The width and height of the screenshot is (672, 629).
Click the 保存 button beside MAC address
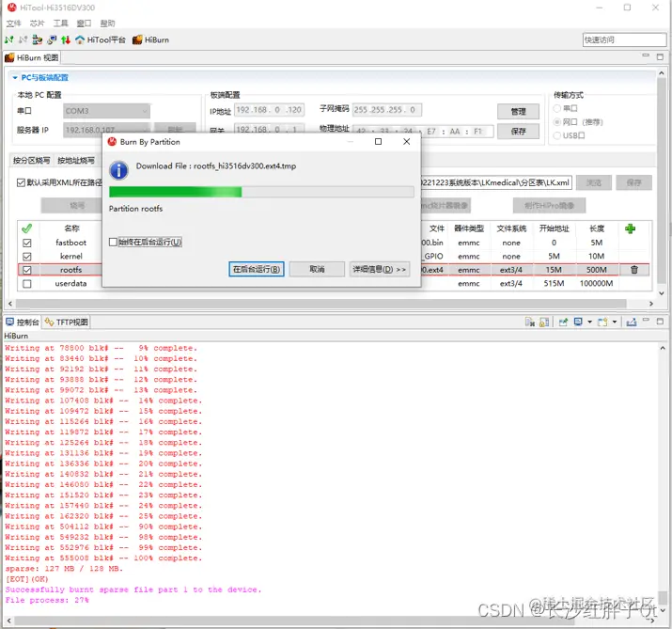(x=518, y=132)
